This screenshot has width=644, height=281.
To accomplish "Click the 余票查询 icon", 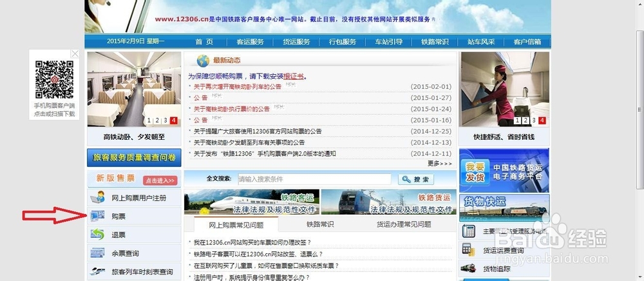I will tap(97, 253).
